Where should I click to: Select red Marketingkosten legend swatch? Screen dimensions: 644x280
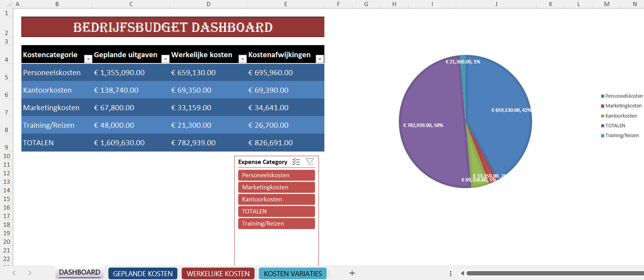click(603, 106)
